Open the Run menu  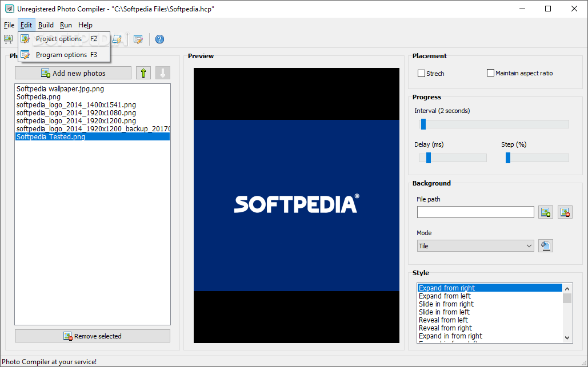click(66, 25)
